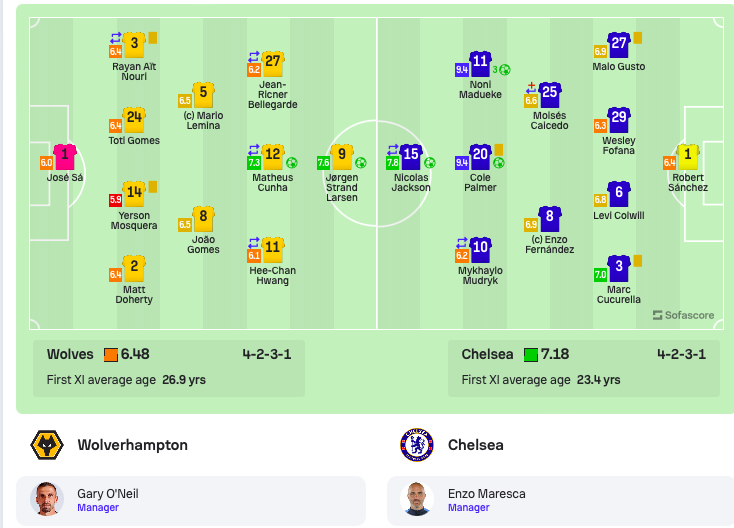The image size is (734, 528).
Task: Open Enzo Maresca manager profile
Action: point(560,501)
